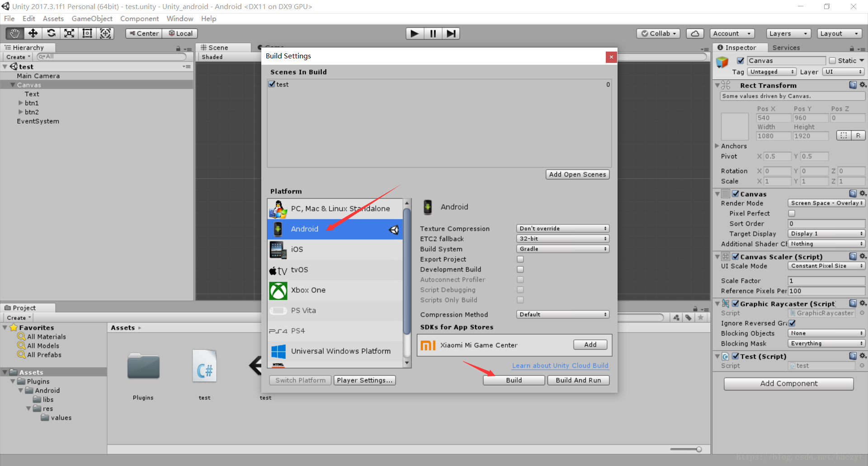
Task: Toggle the test scene checkbox in build
Action: pos(272,84)
